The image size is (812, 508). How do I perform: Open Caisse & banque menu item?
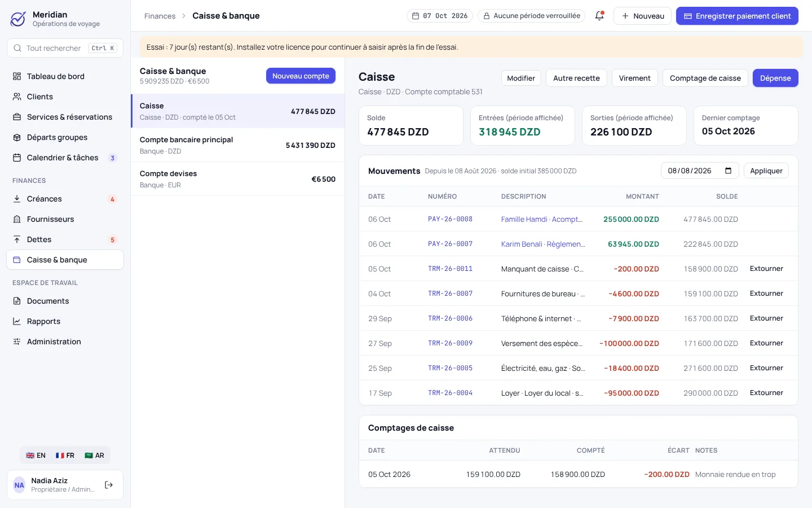[65, 260]
